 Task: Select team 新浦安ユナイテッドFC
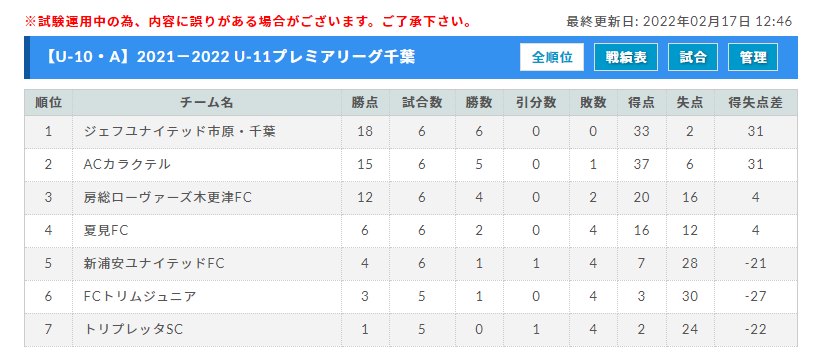coord(154,263)
